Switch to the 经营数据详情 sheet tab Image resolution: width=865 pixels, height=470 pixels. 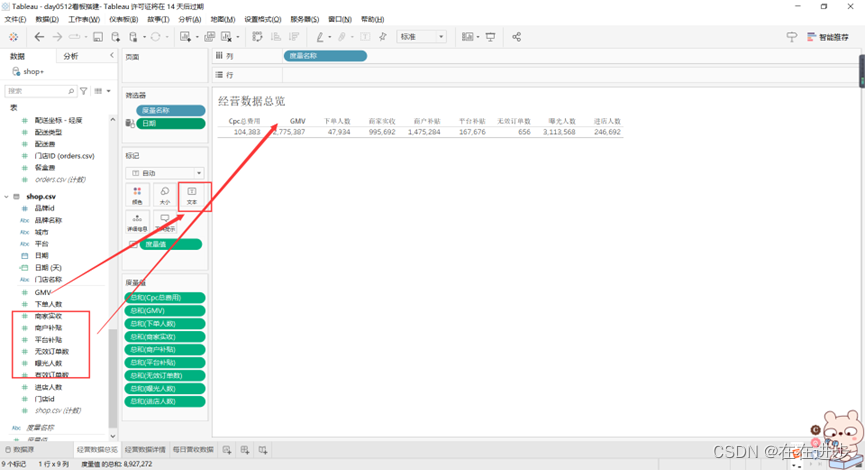(145, 450)
